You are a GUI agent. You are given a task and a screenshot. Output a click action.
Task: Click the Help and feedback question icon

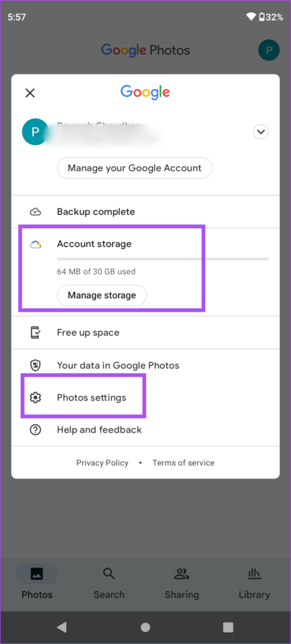click(x=36, y=430)
